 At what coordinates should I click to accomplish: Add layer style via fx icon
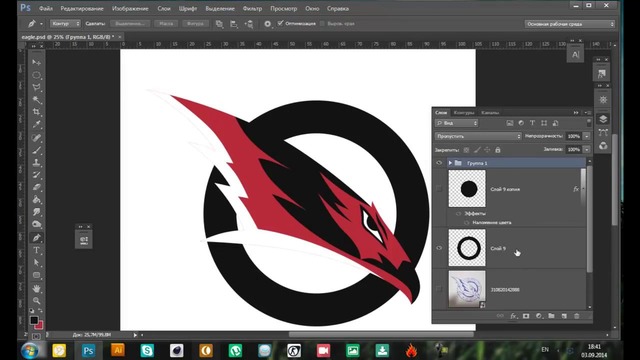click(513, 316)
